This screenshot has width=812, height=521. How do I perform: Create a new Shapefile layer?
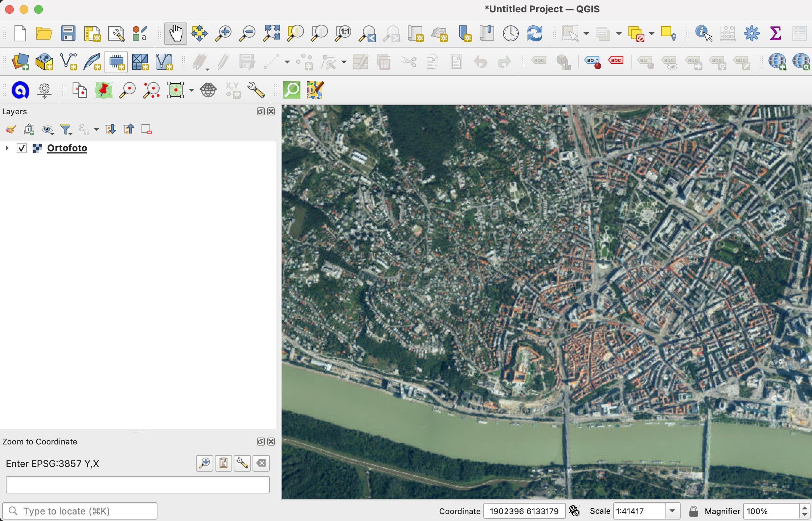pyautogui.click(x=68, y=62)
